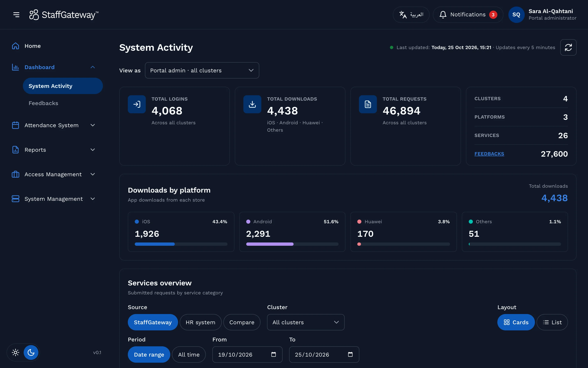This screenshot has height=368, width=588.
Task: Click the Total Requests document icon
Action: pyautogui.click(x=368, y=104)
